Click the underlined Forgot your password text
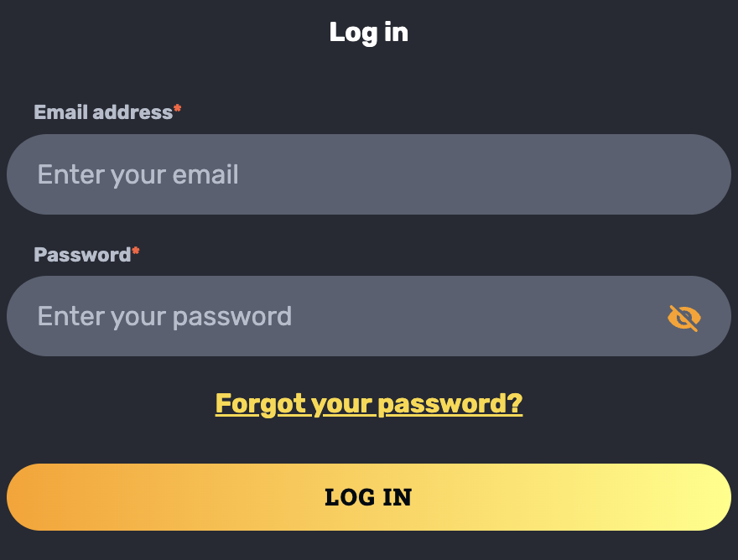Image resolution: width=738 pixels, height=560 pixels. [x=368, y=403]
